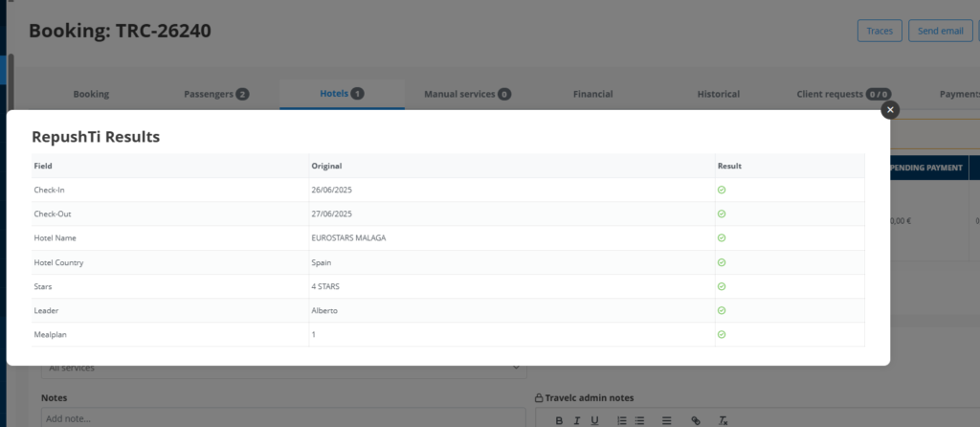Close the RepushTi Results dialog
Image resolution: width=980 pixels, height=427 pixels.
click(x=890, y=110)
